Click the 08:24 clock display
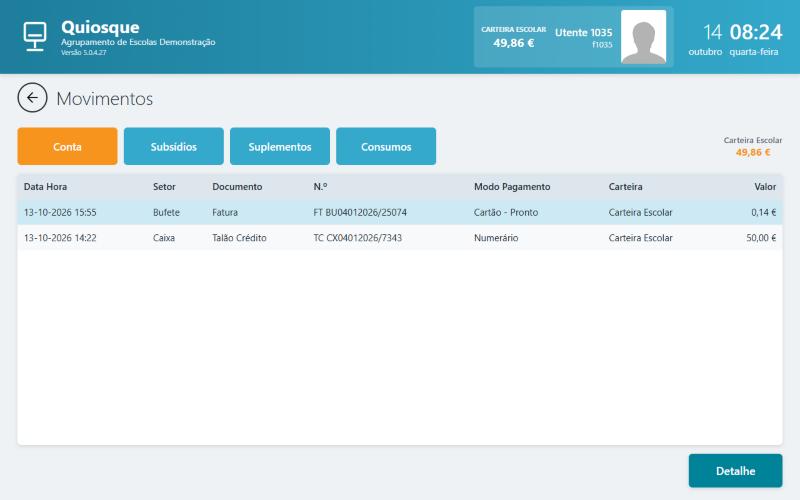Screen dimensions: 800x500 pyautogui.click(x=756, y=32)
